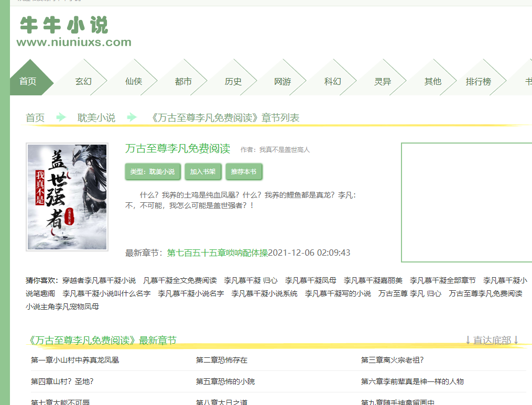This screenshot has height=405, width=532.
Task: Select the 网游 category tab
Action: click(x=283, y=81)
